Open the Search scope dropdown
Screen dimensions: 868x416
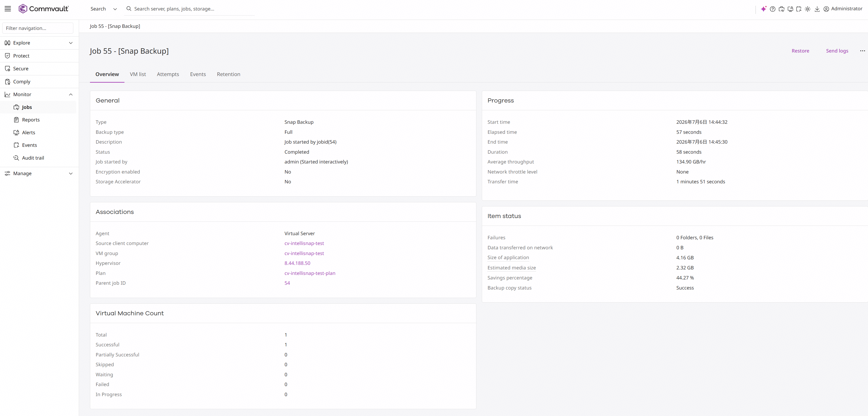pyautogui.click(x=103, y=9)
